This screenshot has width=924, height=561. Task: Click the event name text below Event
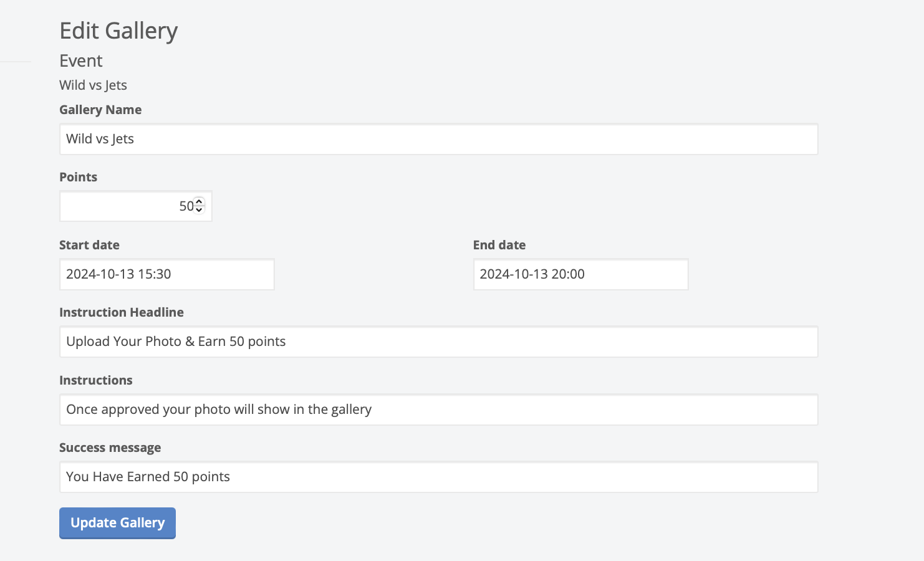pos(93,85)
